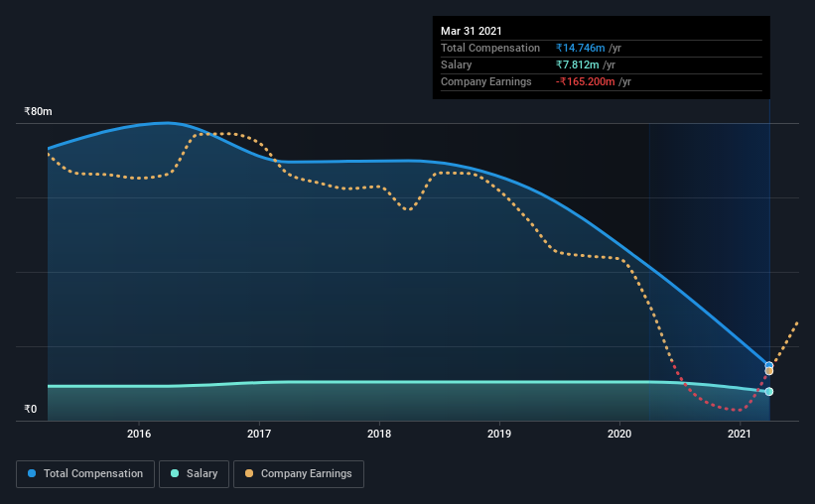
Task: Click the ₹7.812m salary value
Action: (x=577, y=64)
